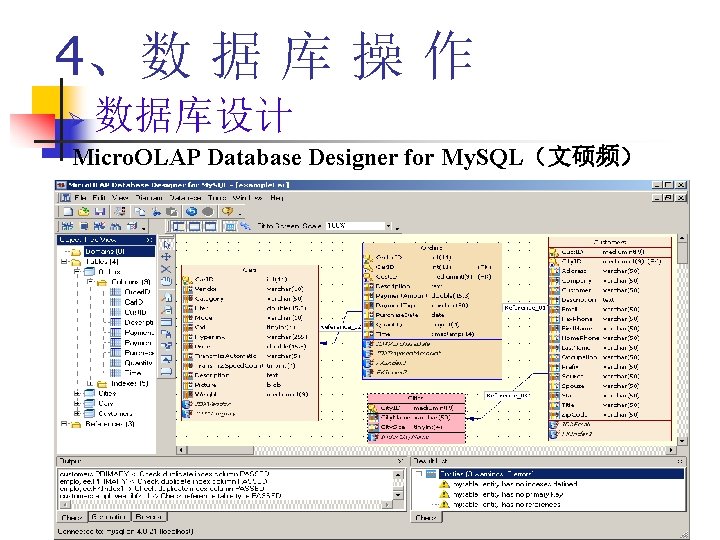Select the Time column in tree
This screenshot has width=720, height=540.
click(133, 373)
